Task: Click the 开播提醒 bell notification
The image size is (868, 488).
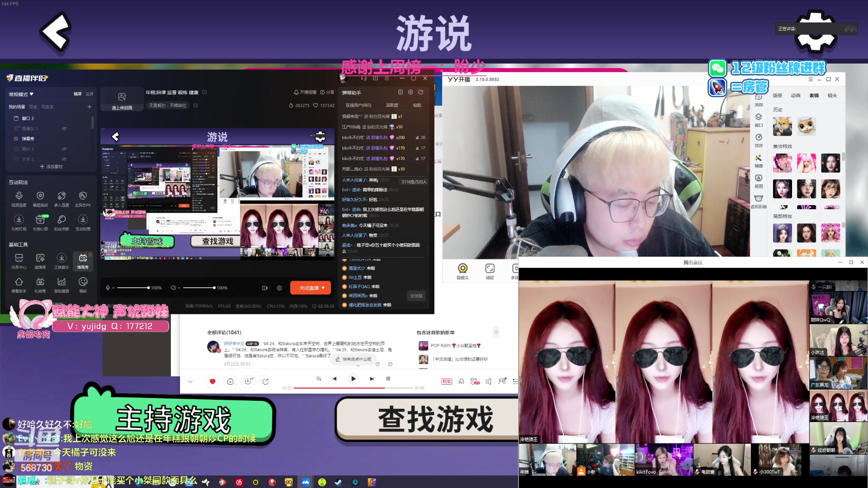Action: [305, 92]
